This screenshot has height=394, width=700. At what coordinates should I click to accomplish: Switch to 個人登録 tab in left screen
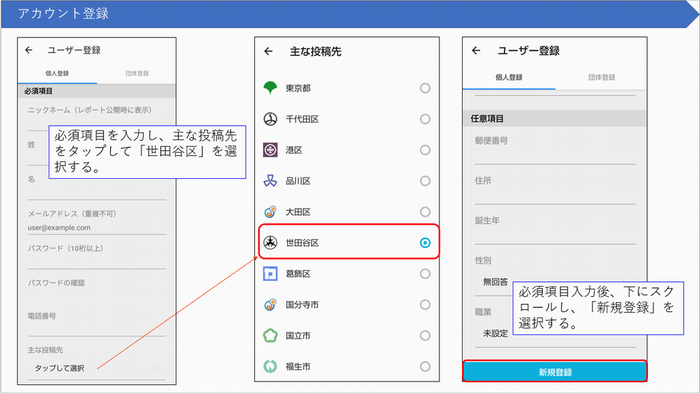[x=57, y=73]
